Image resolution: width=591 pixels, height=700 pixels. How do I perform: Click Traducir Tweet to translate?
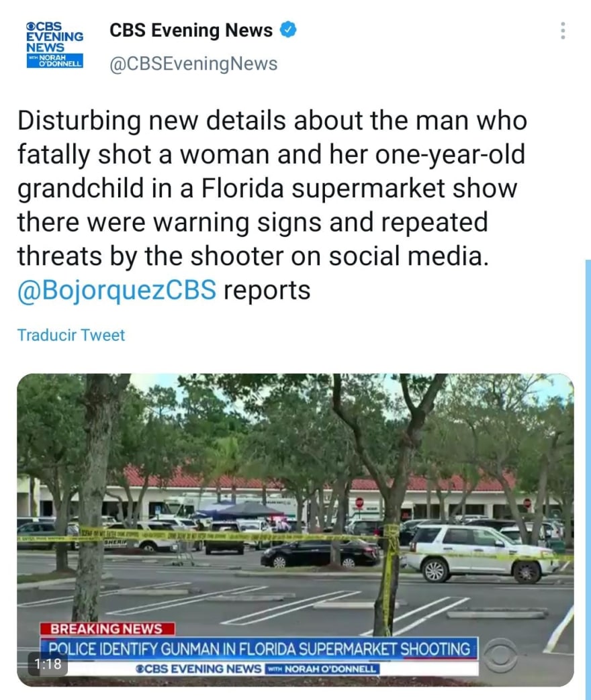(x=71, y=335)
